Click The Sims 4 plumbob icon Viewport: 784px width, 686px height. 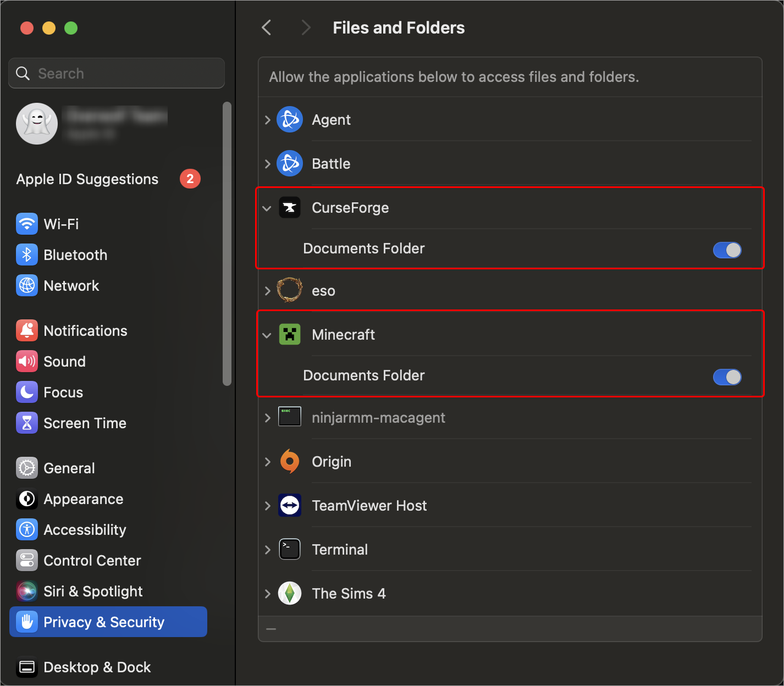pyautogui.click(x=290, y=593)
